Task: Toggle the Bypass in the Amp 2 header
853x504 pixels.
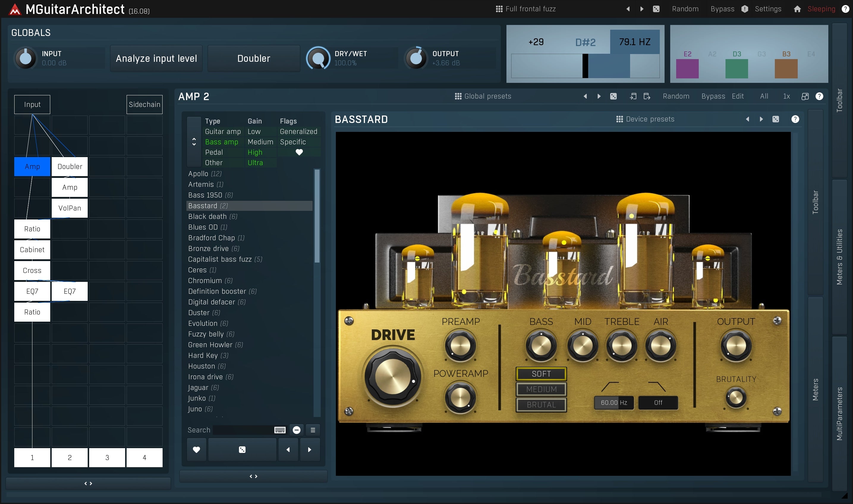Action: click(x=713, y=96)
